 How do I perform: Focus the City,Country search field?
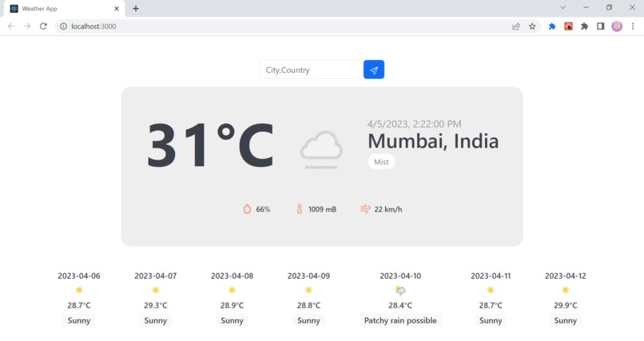(312, 69)
